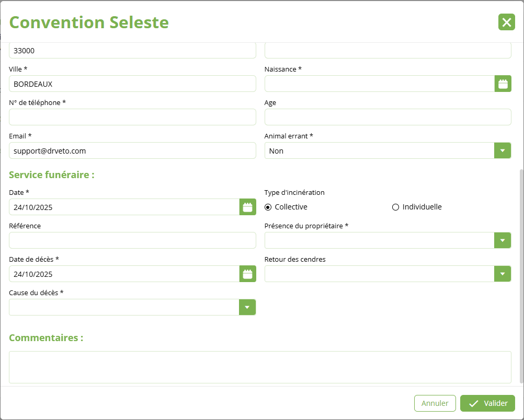Expand the Animal errant dropdown
Screen dimensions: 524x420
[503, 150]
